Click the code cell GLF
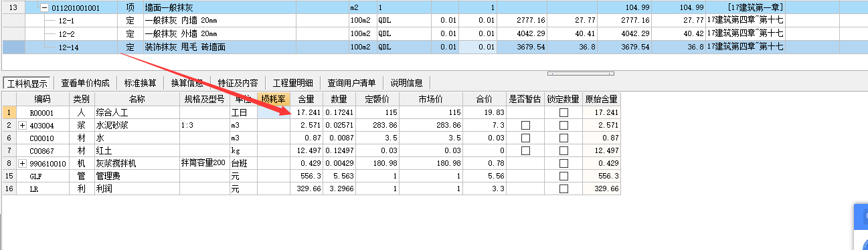The height and width of the screenshot is (250, 868). point(43,176)
